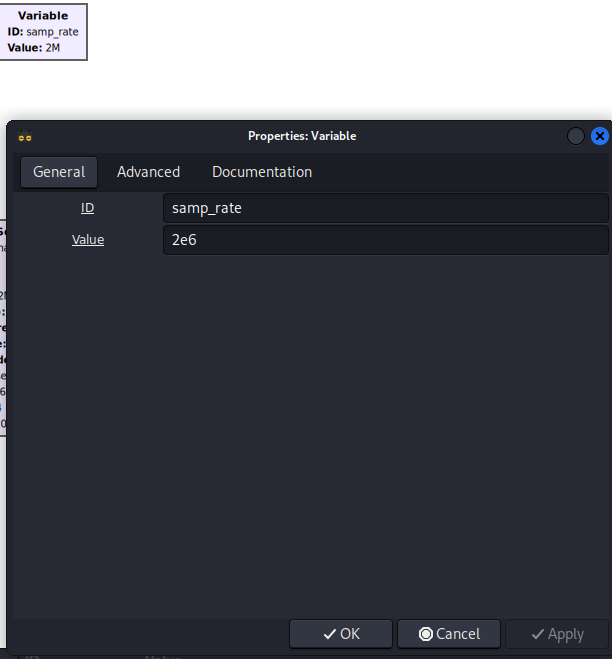Select the General tab
The width and height of the screenshot is (612, 659).
coord(59,172)
